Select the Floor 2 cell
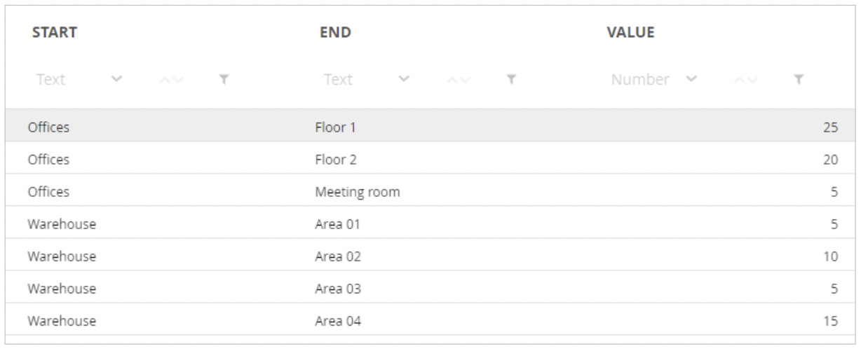Screen dimensions: 868x353 [336, 160]
